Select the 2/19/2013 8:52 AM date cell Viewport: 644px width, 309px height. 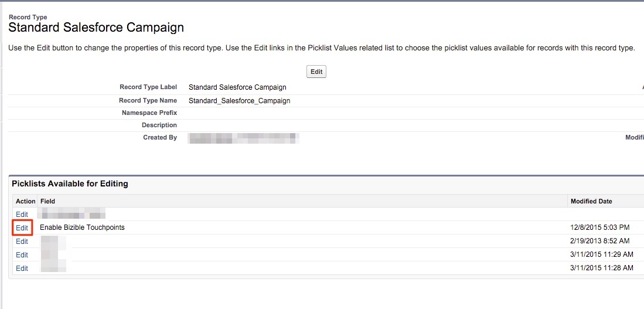pyautogui.click(x=599, y=241)
